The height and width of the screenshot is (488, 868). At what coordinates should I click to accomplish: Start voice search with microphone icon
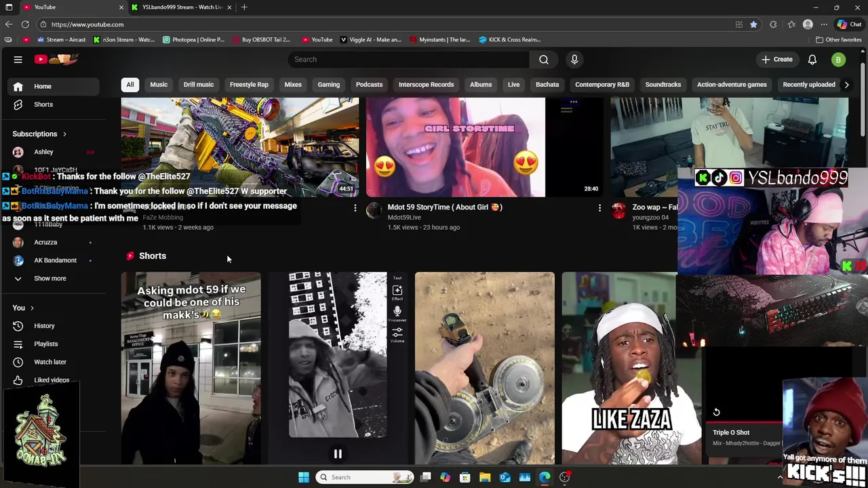coord(574,60)
